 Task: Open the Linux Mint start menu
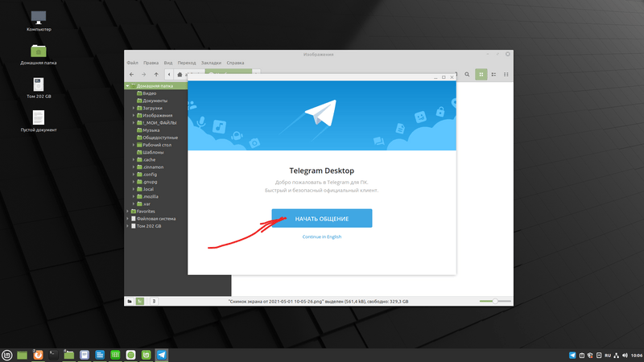click(7, 355)
